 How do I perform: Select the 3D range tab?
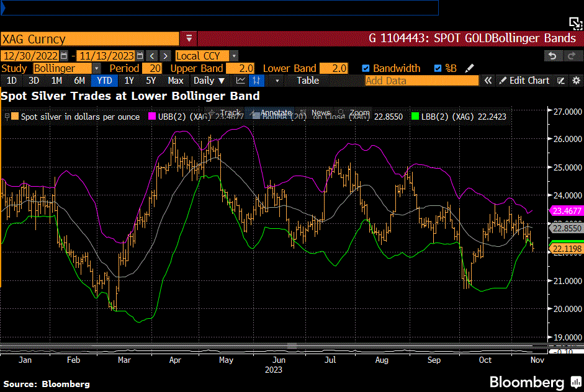pyautogui.click(x=34, y=81)
